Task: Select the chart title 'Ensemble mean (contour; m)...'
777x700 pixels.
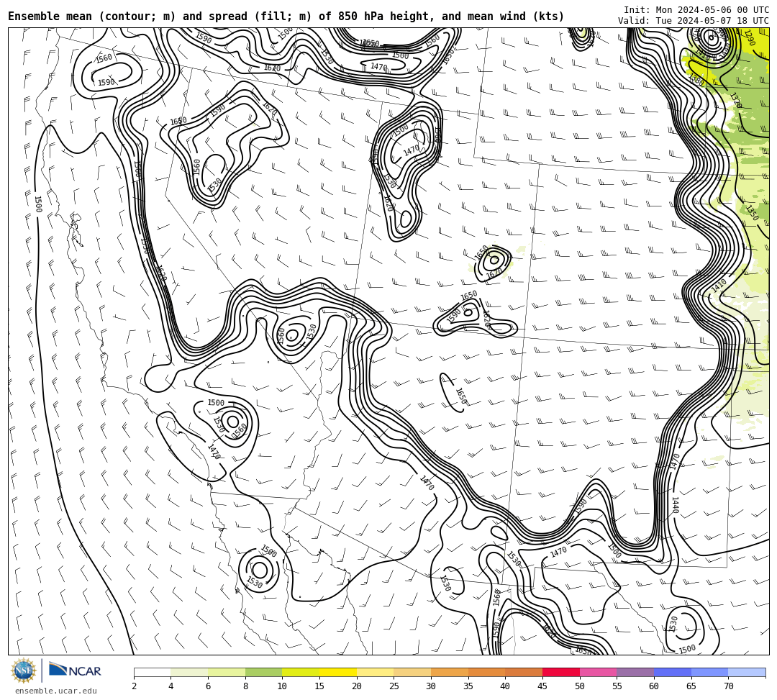Action: tap(286, 17)
